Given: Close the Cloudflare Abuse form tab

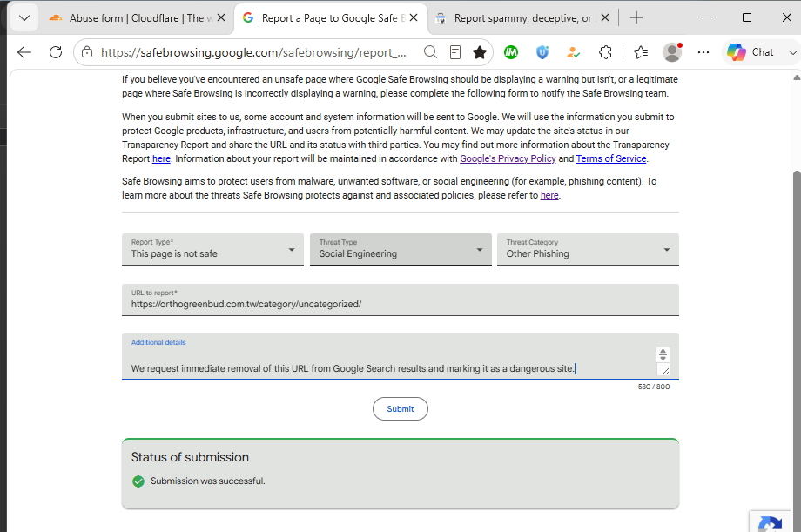Looking at the screenshot, I should click(221, 18).
